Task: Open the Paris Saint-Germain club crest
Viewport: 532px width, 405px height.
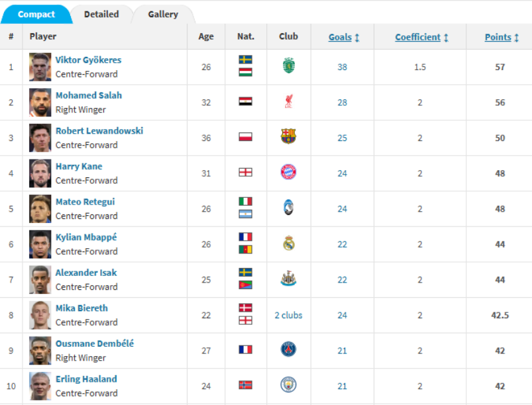Action: [x=288, y=350]
